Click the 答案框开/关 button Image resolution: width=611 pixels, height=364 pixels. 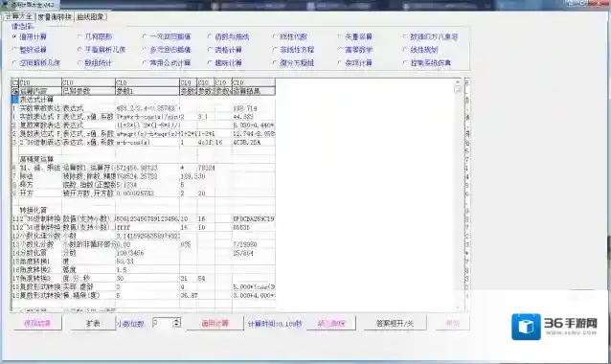tap(395, 323)
